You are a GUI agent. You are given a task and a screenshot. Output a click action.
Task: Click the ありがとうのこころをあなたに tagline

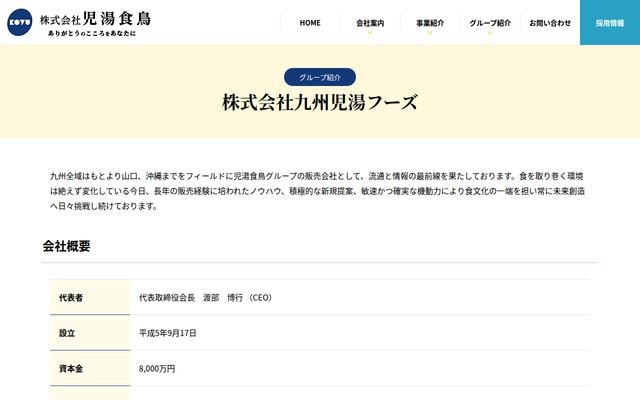tap(92, 33)
